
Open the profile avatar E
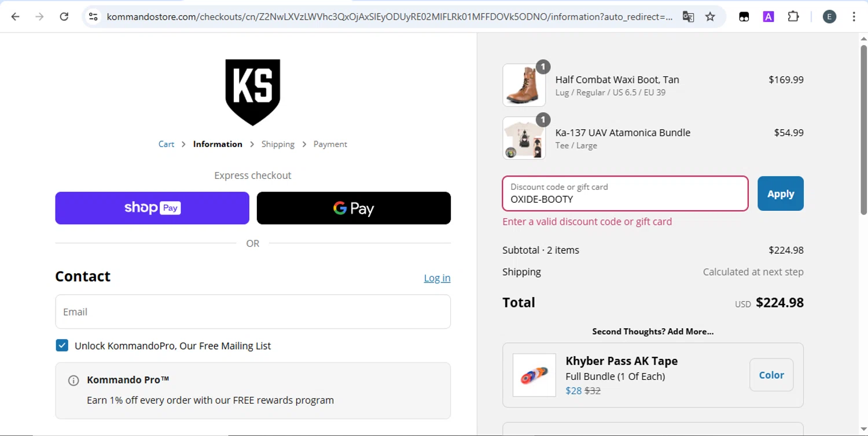[x=829, y=17]
